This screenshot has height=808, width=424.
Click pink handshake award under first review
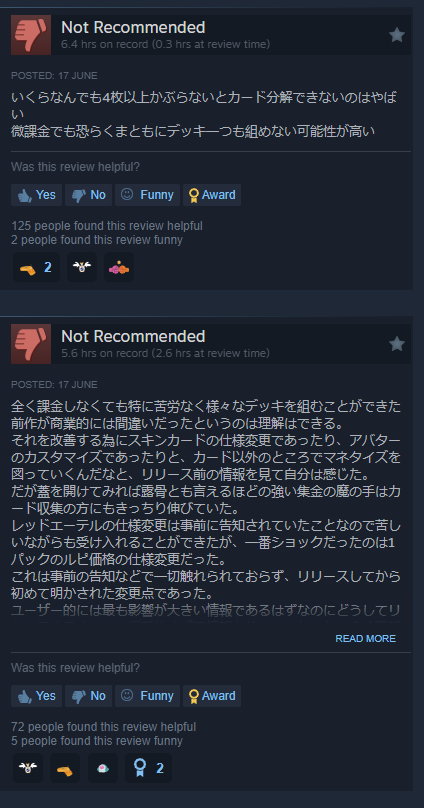(x=119, y=267)
